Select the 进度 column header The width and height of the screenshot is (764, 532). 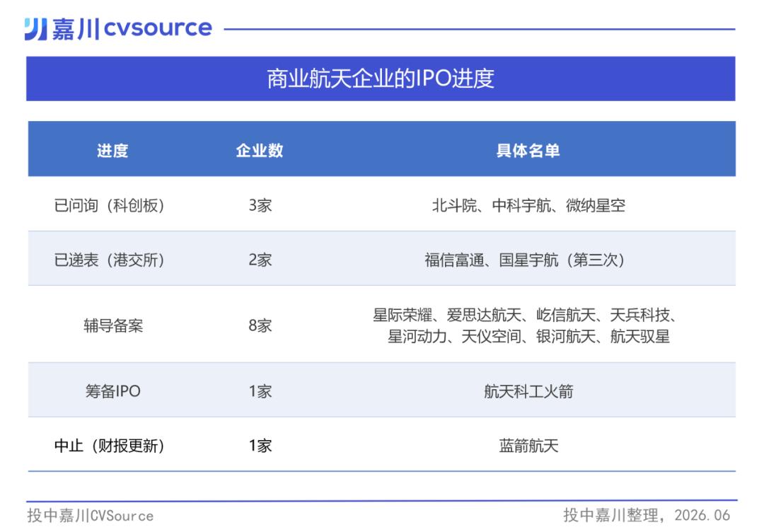point(112,151)
